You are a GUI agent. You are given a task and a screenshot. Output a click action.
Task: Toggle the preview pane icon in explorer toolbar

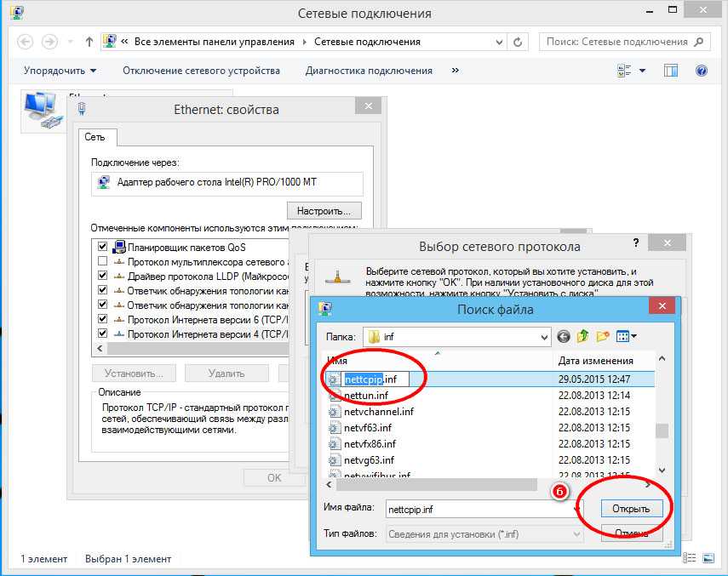671,71
